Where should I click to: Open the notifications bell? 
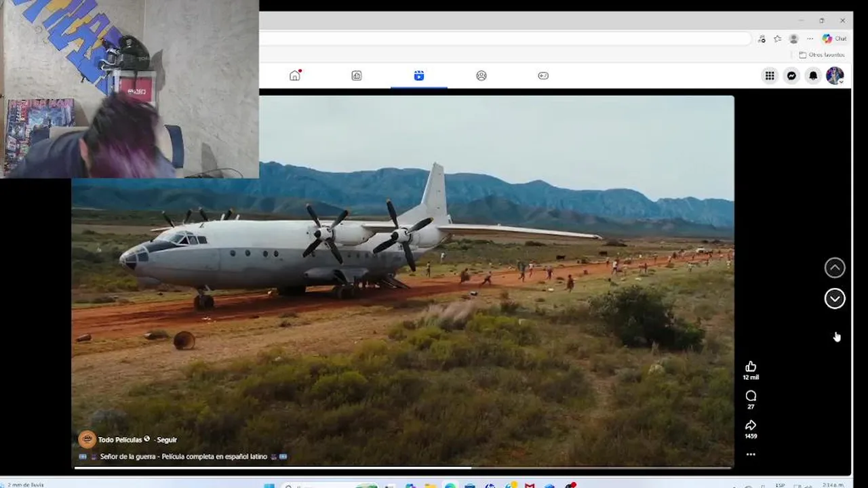tap(813, 76)
